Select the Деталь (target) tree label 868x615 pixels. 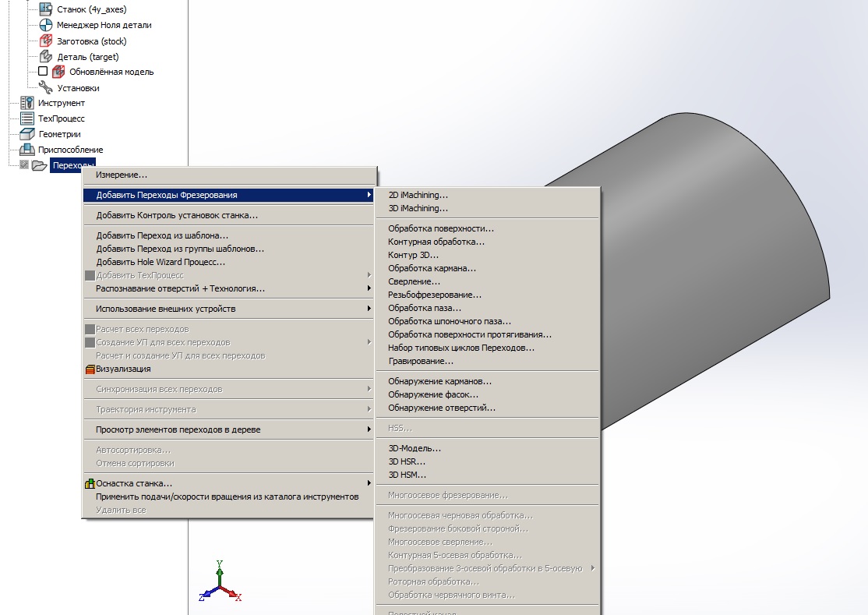[87, 56]
